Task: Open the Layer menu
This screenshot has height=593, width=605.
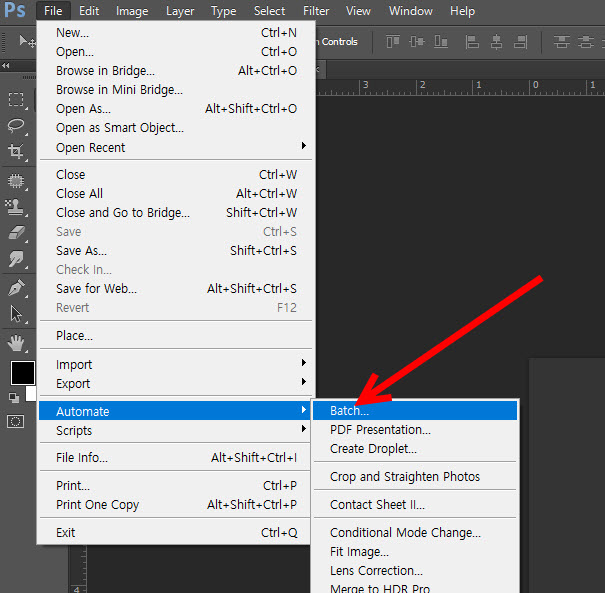Action: click(180, 11)
